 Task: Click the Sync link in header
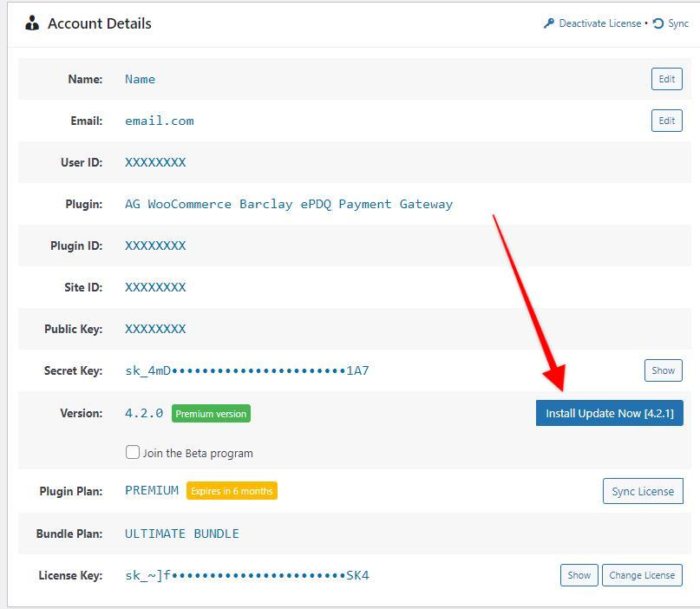click(678, 23)
